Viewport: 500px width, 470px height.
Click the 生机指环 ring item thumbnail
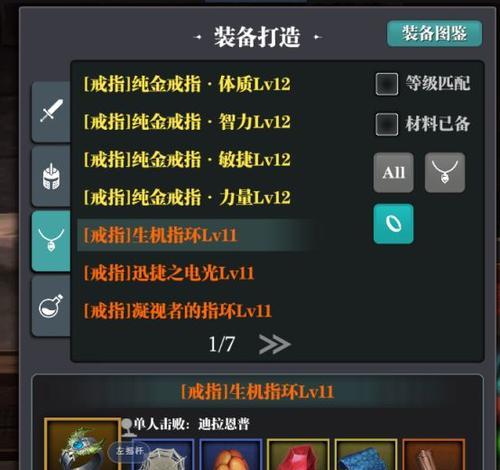82,445
